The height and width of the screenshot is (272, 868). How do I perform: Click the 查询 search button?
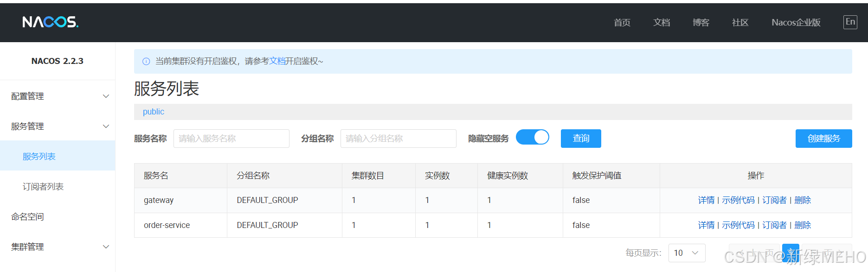[x=581, y=139]
